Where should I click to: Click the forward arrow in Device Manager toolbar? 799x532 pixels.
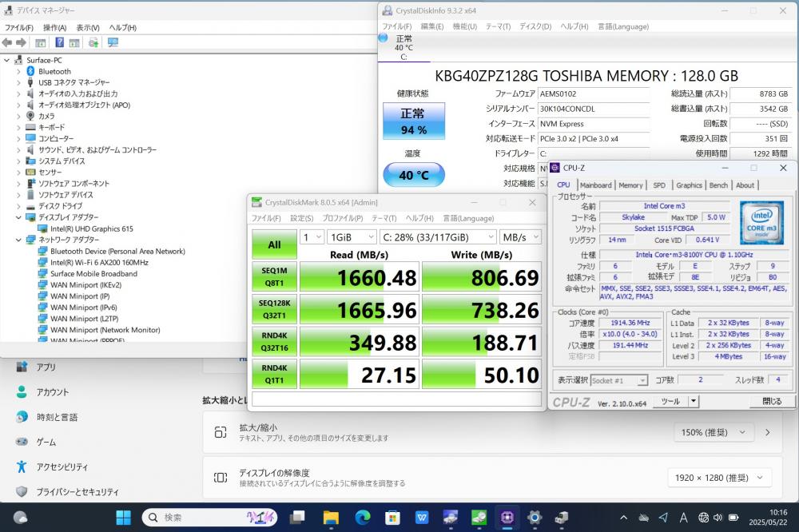(21, 43)
